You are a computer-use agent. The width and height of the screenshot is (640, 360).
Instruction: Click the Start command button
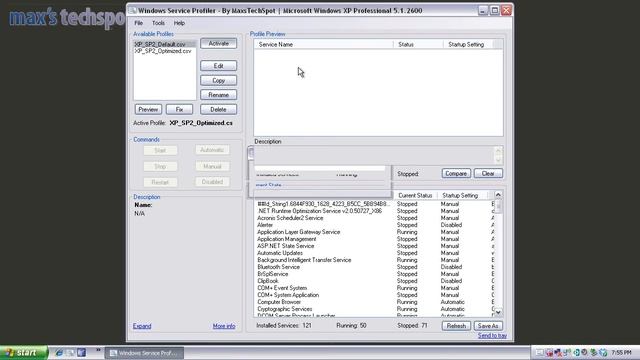pos(160,151)
